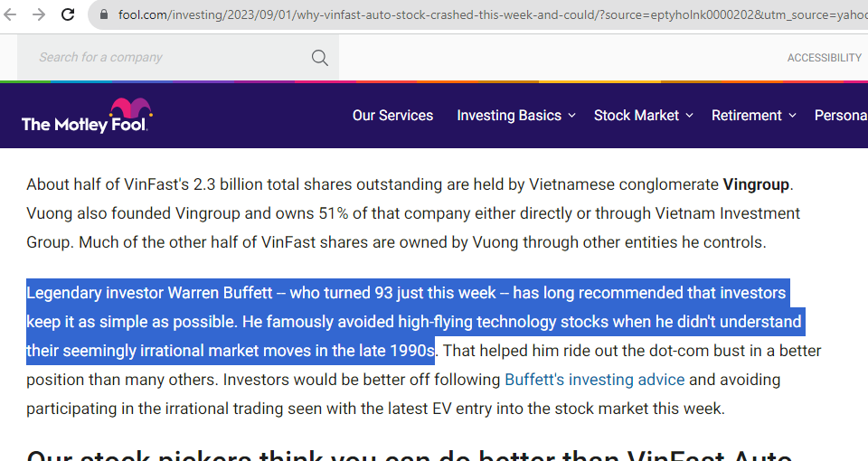Click the site security lock icon
Screen dimensions: 868x461
[x=103, y=14]
